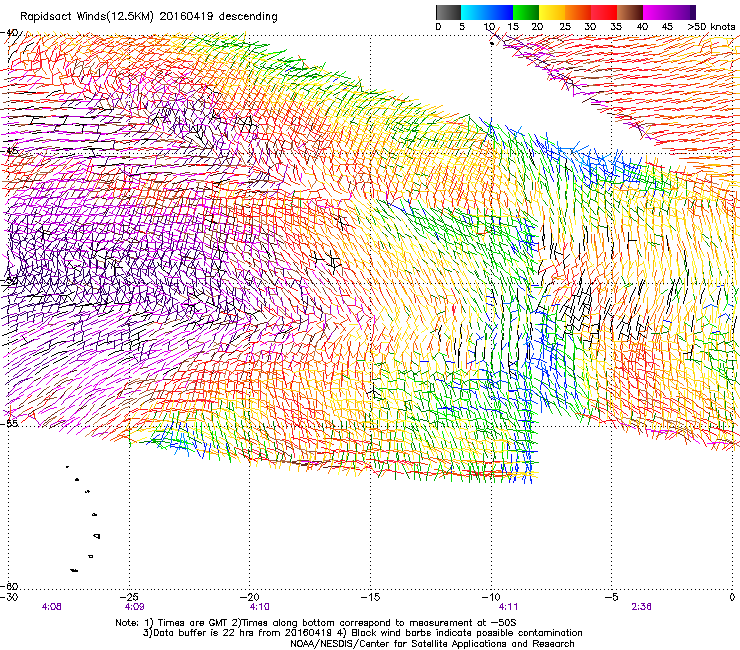Click the '-20' longitude axis label
This screenshot has width=740, height=650.
click(x=250, y=597)
